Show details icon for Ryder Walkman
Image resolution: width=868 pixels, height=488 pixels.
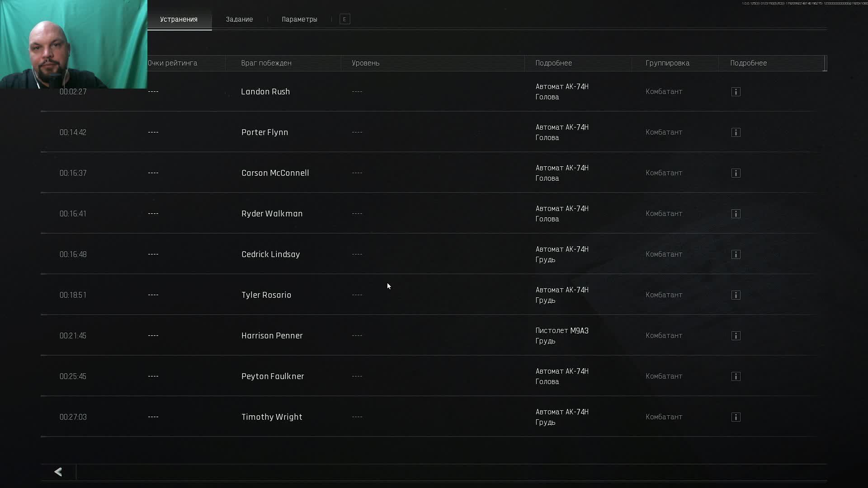click(x=736, y=214)
